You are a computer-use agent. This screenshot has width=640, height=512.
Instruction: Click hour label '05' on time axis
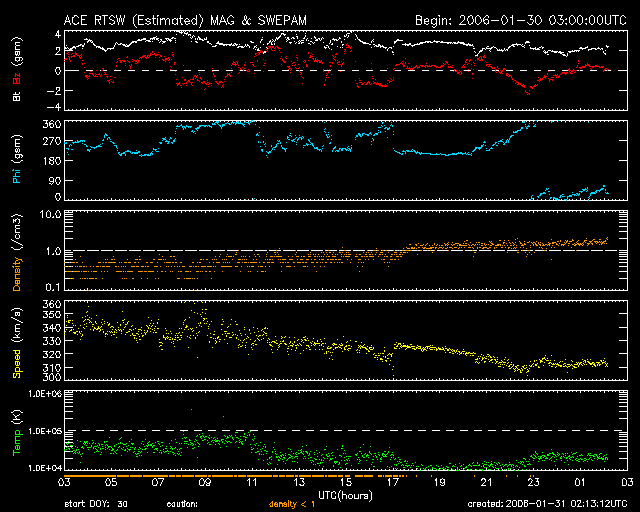click(x=111, y=483)
